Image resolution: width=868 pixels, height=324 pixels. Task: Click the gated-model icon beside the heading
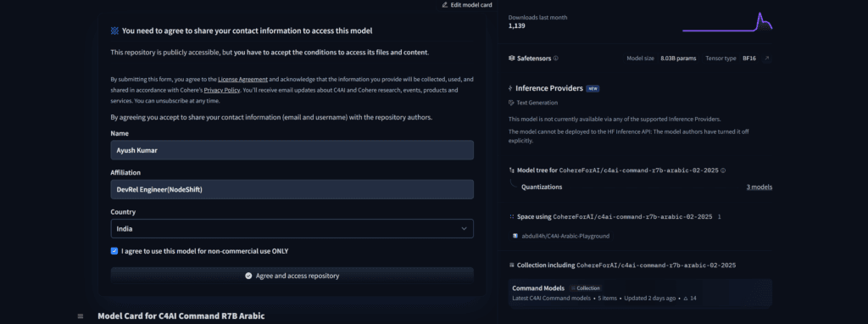pos(114,31)
